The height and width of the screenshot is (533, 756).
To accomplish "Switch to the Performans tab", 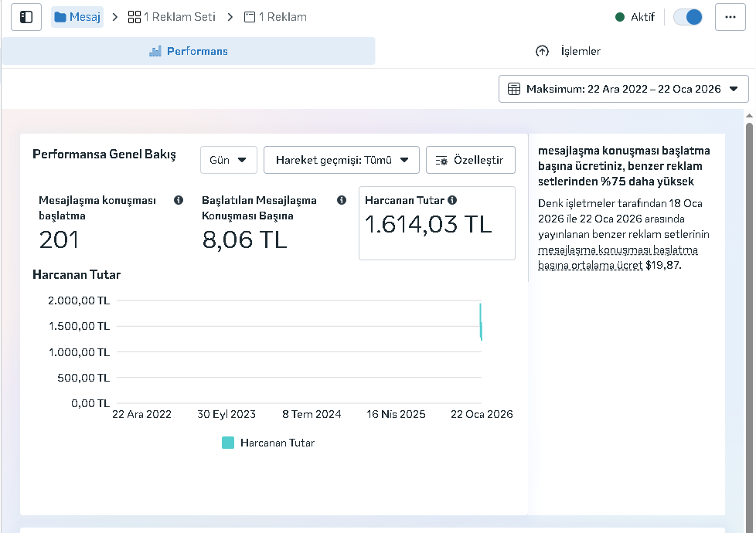I will click(x=188, y=51).
